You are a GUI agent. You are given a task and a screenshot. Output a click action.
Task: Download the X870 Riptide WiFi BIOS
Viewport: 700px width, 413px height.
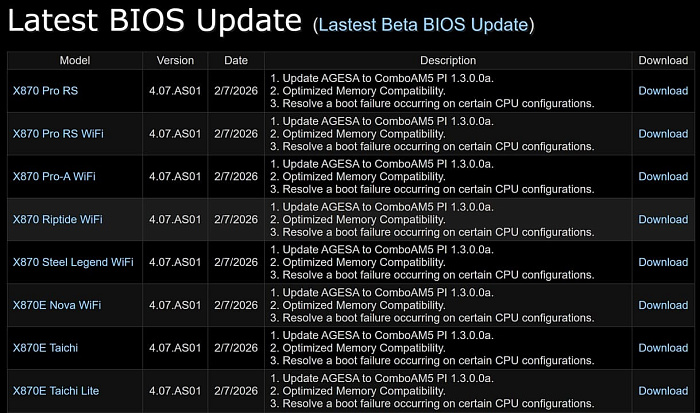pos(663,220)
